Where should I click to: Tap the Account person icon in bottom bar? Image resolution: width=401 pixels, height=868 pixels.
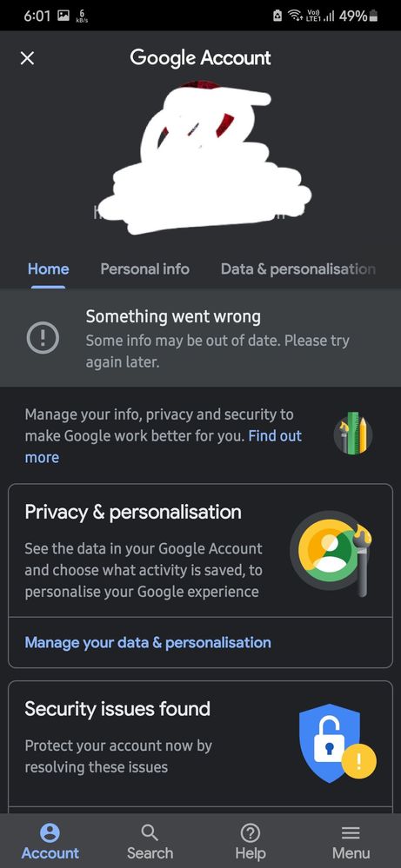[50, 832]
